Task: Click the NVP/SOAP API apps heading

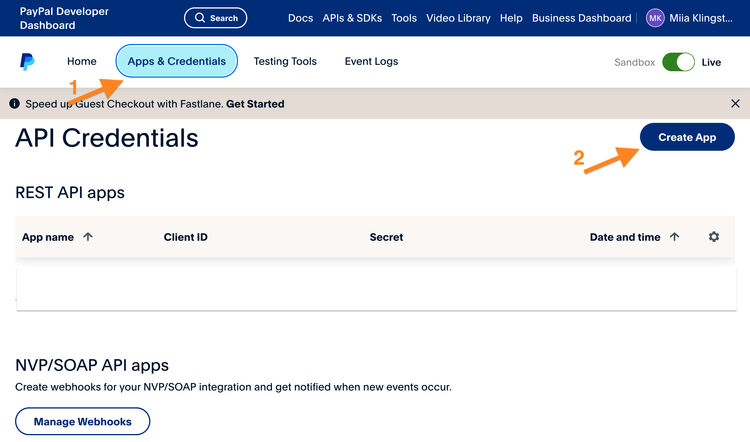Action: pos(92,365)
